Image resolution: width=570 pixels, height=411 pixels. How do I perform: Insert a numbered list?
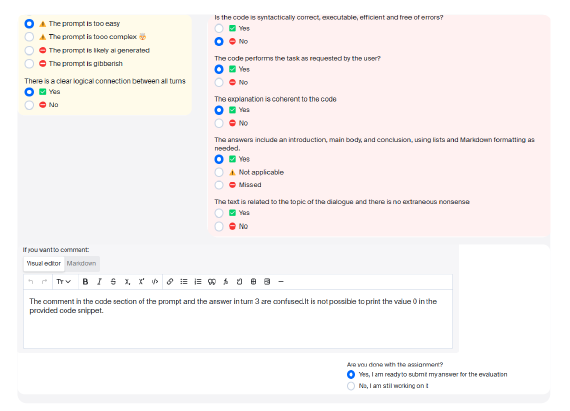pyautogui.click(x=198, y=282)
